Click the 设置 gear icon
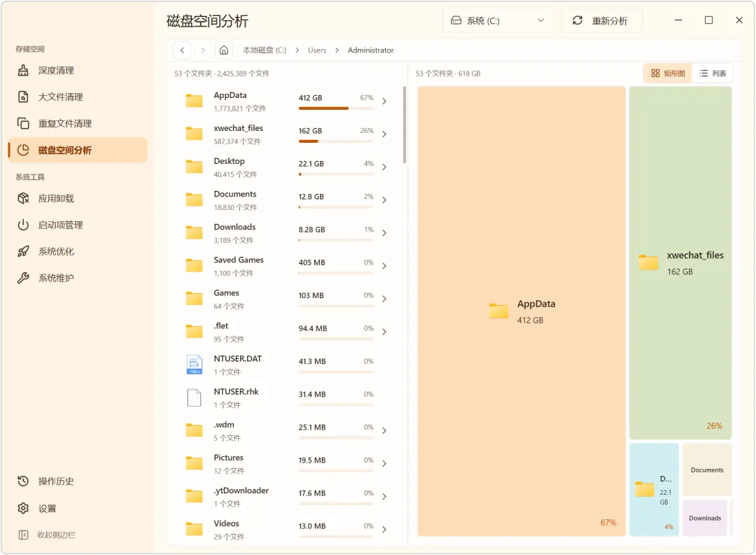 [x=23, y=508]
